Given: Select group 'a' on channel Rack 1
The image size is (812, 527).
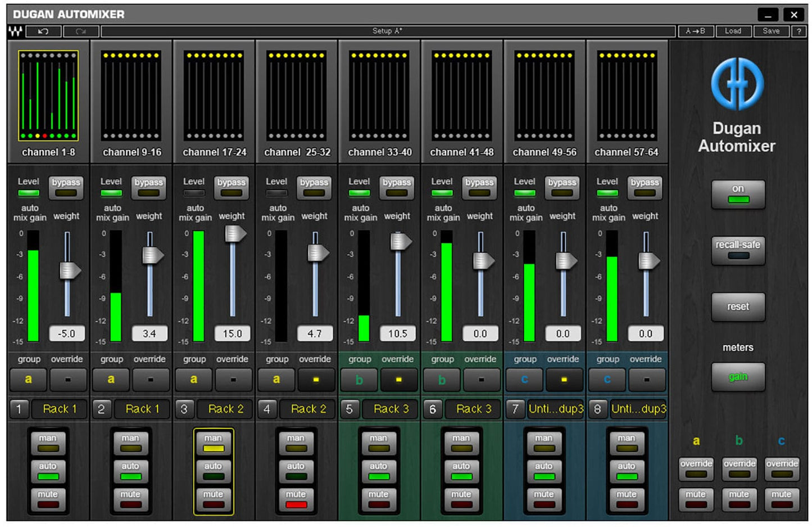Looking at the screenshot, I should [28, 380].
